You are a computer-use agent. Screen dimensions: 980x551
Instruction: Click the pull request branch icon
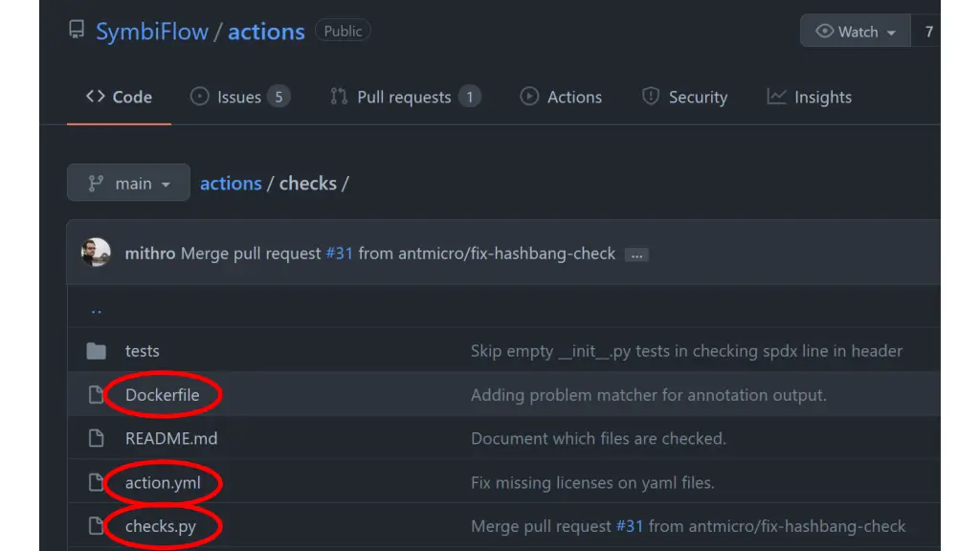tap(339, 97)
